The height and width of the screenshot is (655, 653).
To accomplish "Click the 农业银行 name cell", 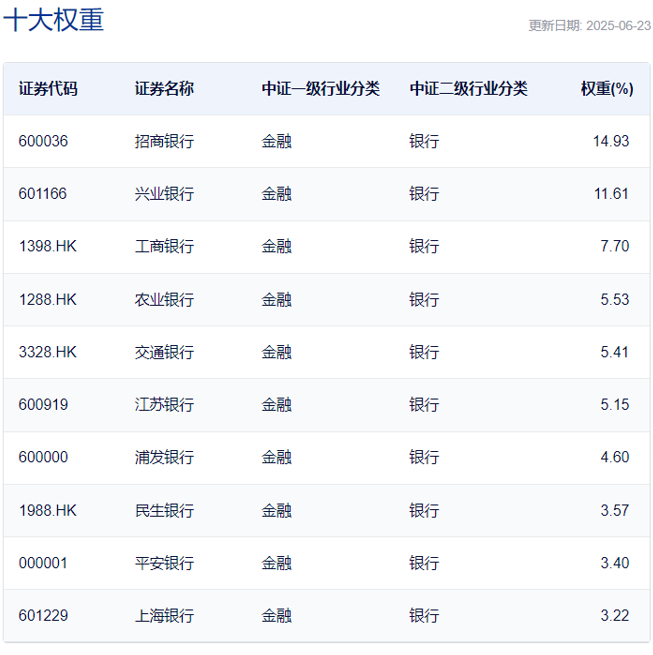I will pos(164,300).
